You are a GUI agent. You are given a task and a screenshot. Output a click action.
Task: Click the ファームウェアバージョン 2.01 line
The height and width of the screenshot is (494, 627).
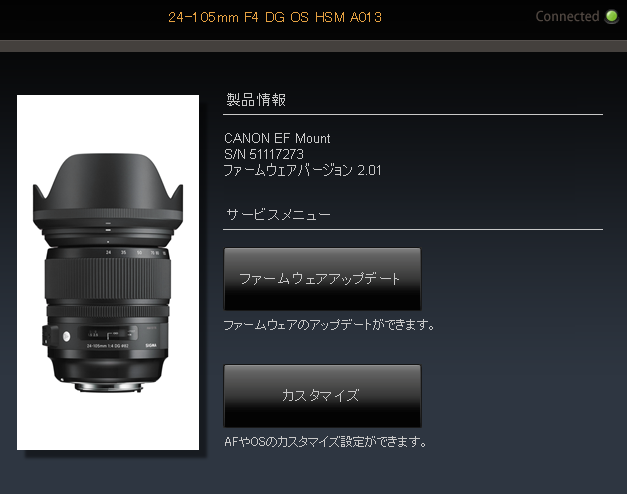302,170
